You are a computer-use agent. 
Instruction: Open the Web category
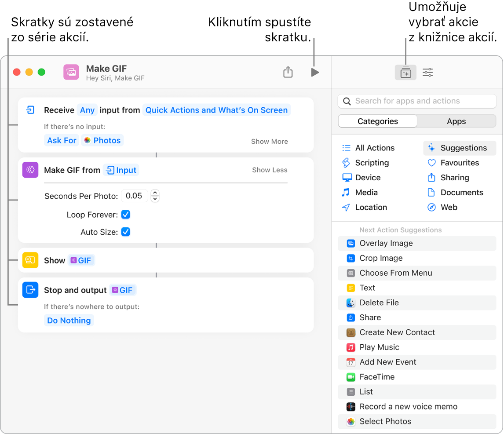point(442,208)
